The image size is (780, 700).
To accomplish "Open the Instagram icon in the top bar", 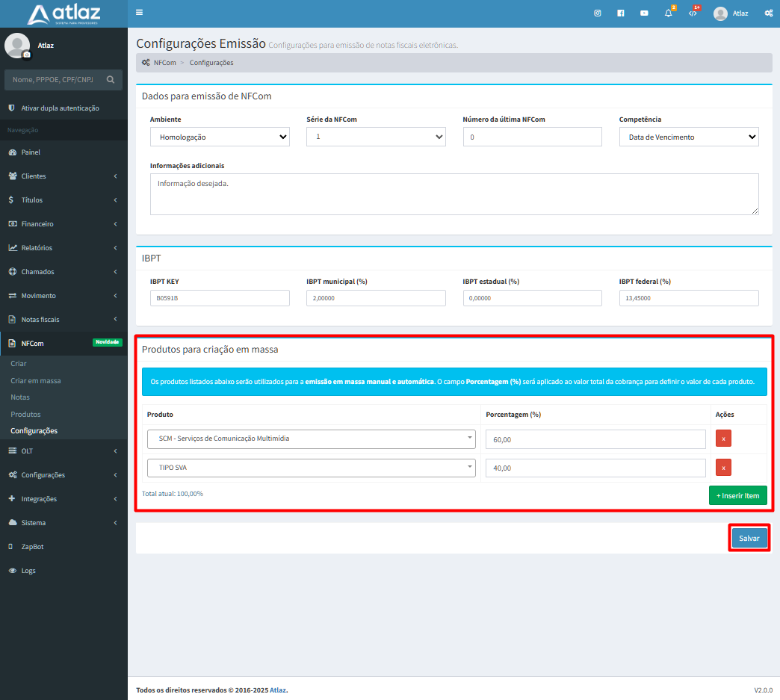I will (x=597, y=13).
